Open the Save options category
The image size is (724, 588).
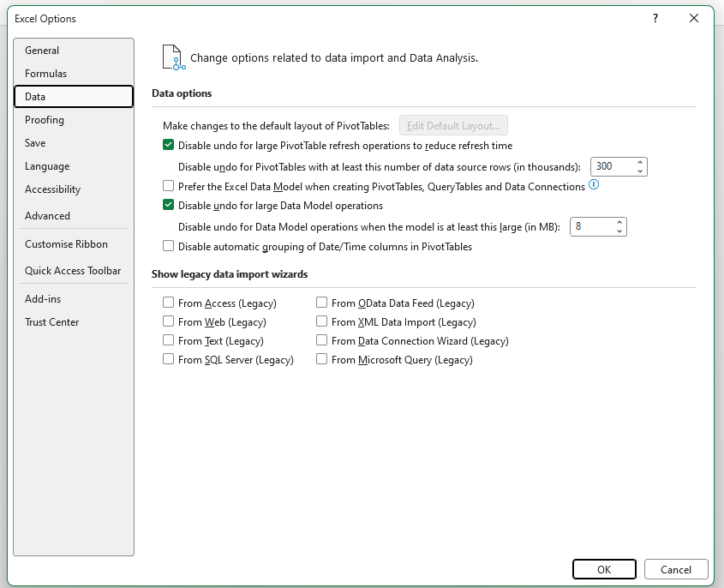[74, 143]
